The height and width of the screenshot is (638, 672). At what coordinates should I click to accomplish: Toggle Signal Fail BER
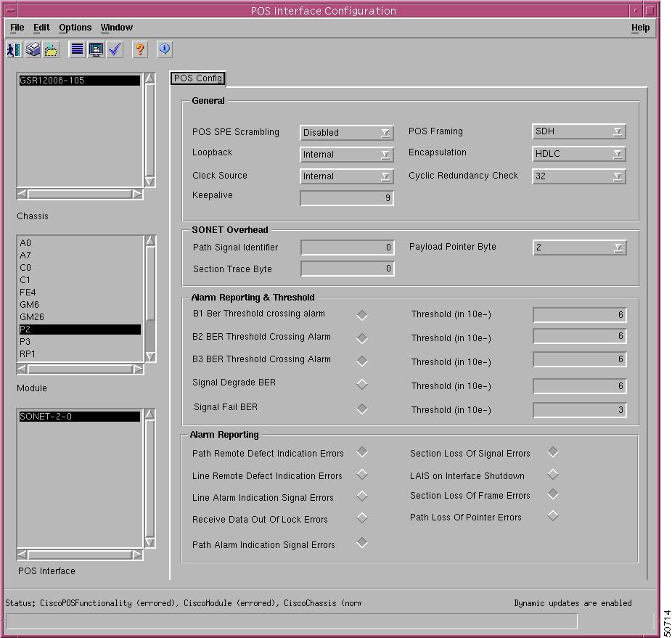[x=362, y=409]
